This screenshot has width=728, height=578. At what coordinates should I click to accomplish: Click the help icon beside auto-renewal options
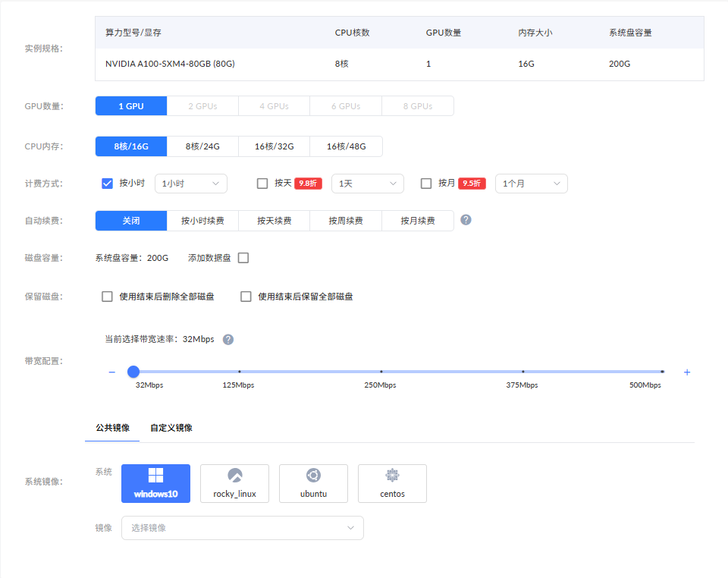tap(466, 220)
